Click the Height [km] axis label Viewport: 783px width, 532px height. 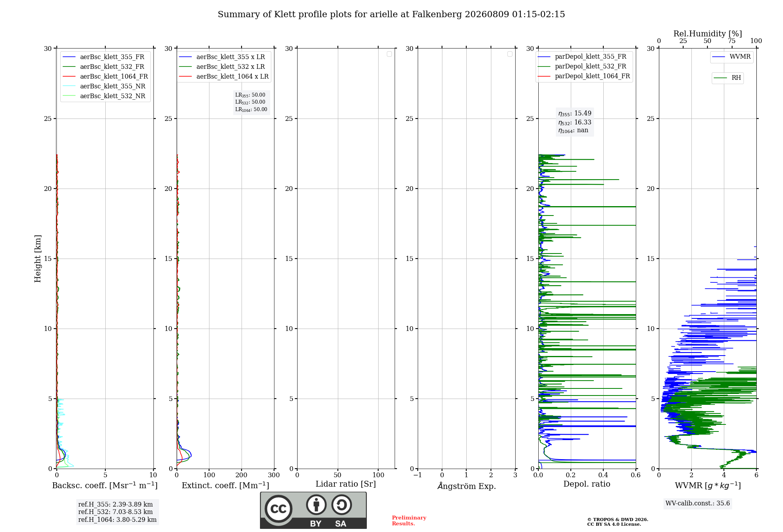[x=38, y=259]
